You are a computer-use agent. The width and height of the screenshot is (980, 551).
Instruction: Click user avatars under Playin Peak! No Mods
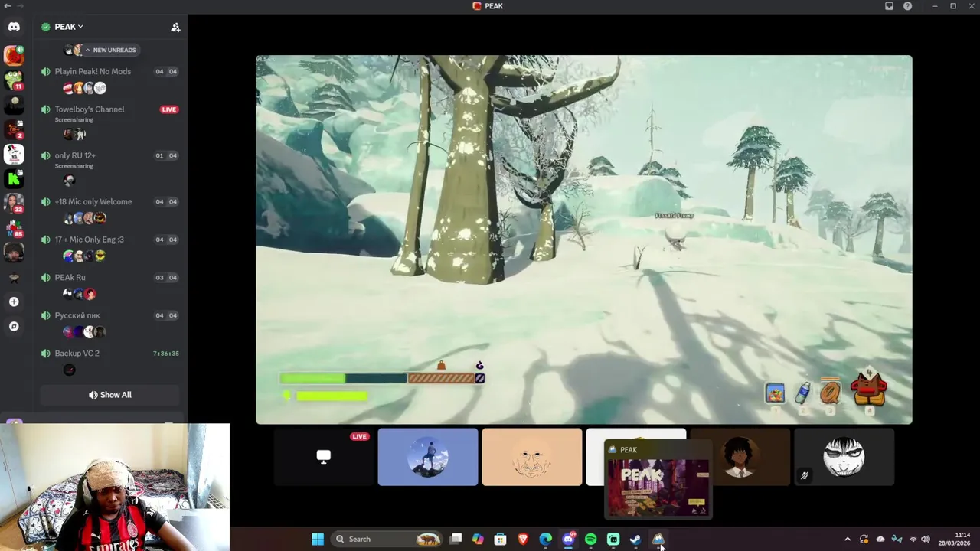pyautogui.click(x=84, y=88)
